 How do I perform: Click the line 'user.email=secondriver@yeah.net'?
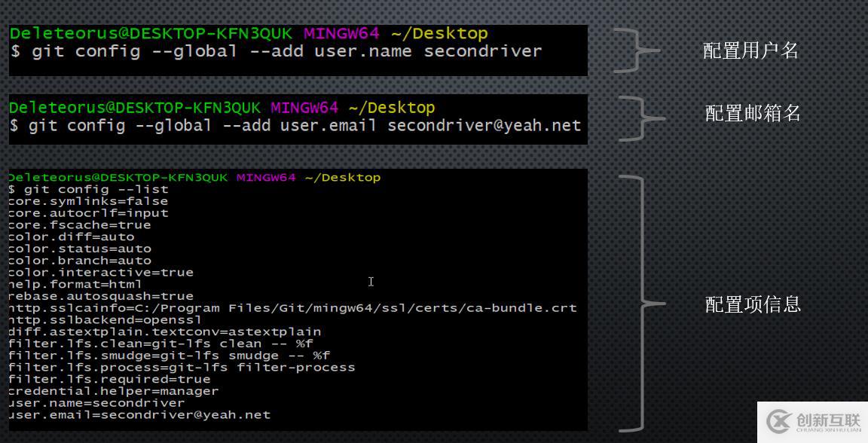139,415
